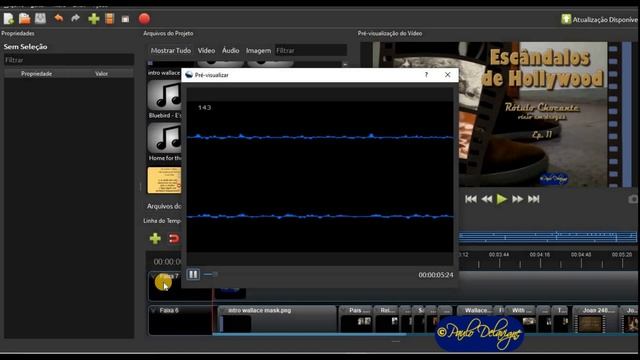Toggle fullscreen from the toolbar icon
This screenshot has height=360, width=640.
click(125, 19)
